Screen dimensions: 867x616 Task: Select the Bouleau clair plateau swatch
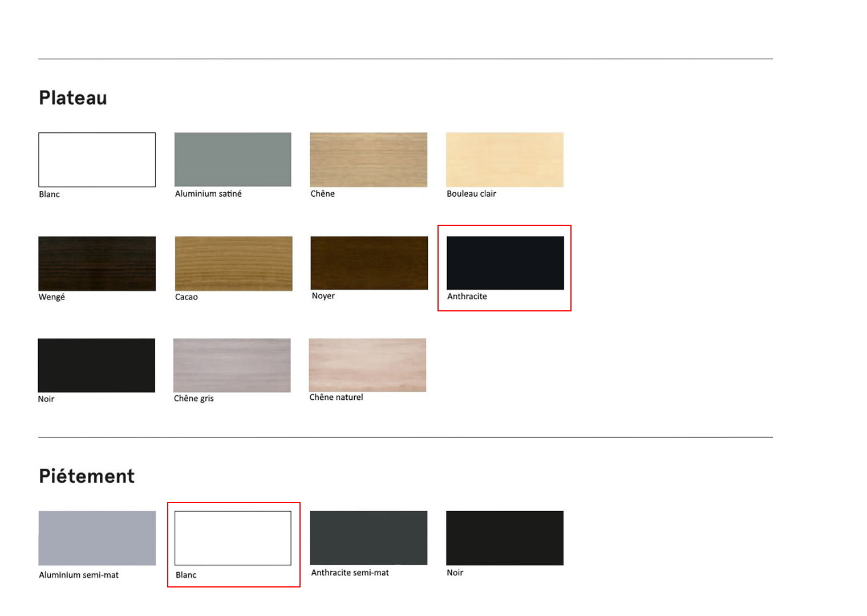[x=505, y=160]
